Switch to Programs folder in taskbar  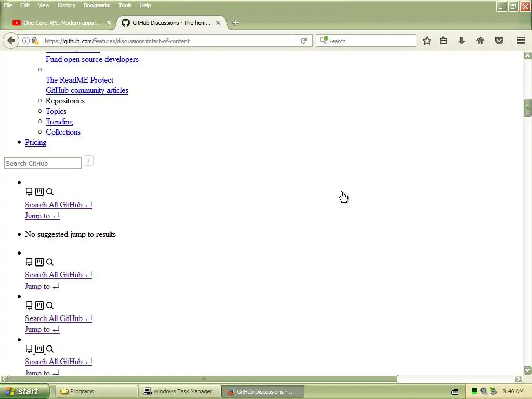(96, 391)
